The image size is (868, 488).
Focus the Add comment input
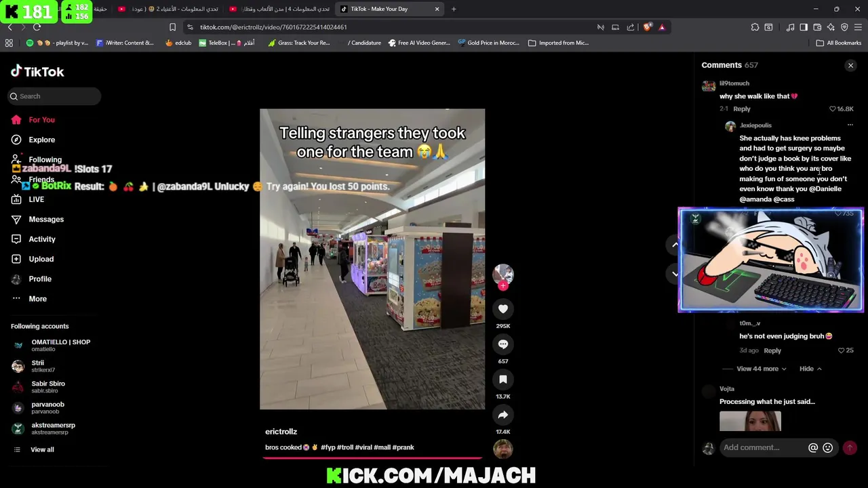(x=763, y=447)
